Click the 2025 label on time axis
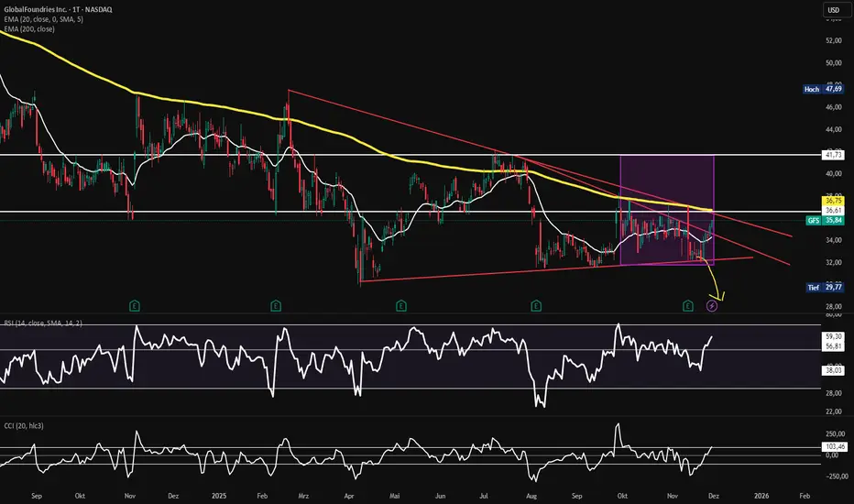Screen dimensions: 854x504 [219, 496]
